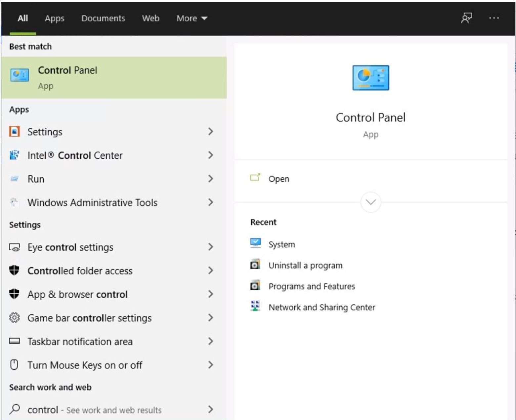This screenshot has width=516, height=420.
Task: Click the Control Panel title in the preview pane
Action: pos(370,117)
